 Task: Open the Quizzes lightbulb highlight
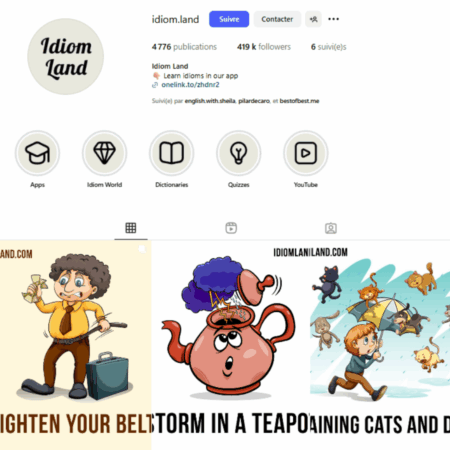(x=239, y=153)
